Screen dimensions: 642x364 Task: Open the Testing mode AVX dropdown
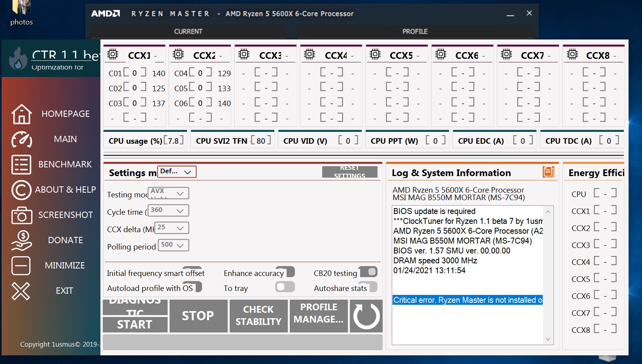[x=168, y=193]
